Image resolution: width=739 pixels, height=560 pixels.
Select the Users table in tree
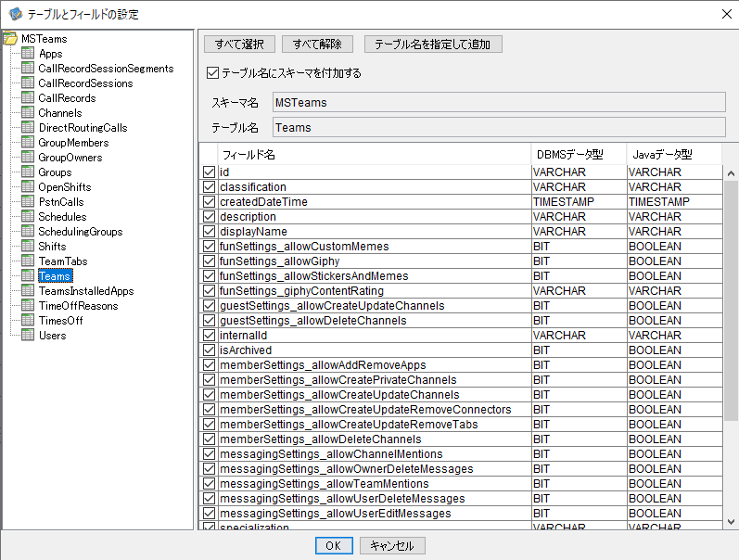coord(52,335)
